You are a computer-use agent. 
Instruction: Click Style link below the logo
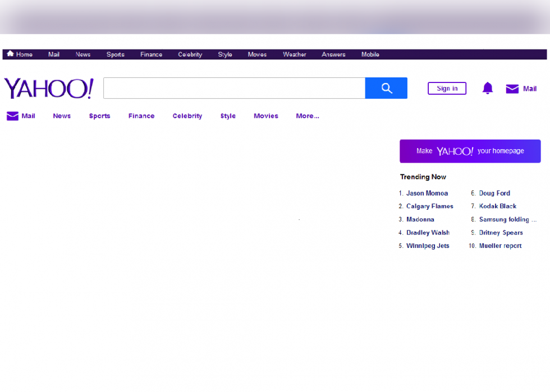(x=228, y=116)
